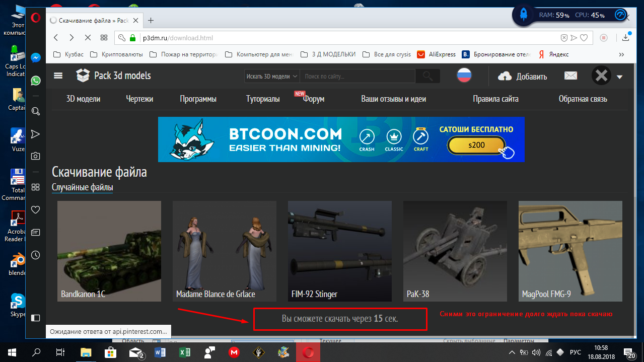Click RAM booster rocket icon
The image size is (644, 362).
[x=524, y=15]
